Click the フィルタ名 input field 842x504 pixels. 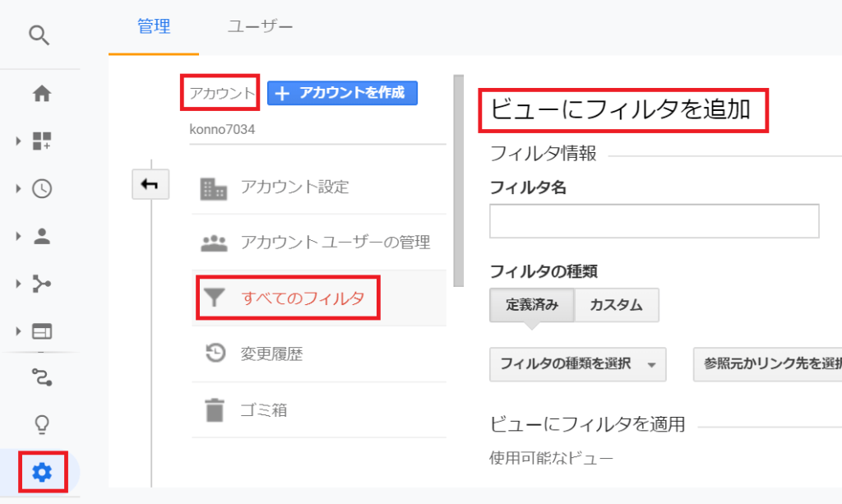pyautogui.click(x=654, y=220)
